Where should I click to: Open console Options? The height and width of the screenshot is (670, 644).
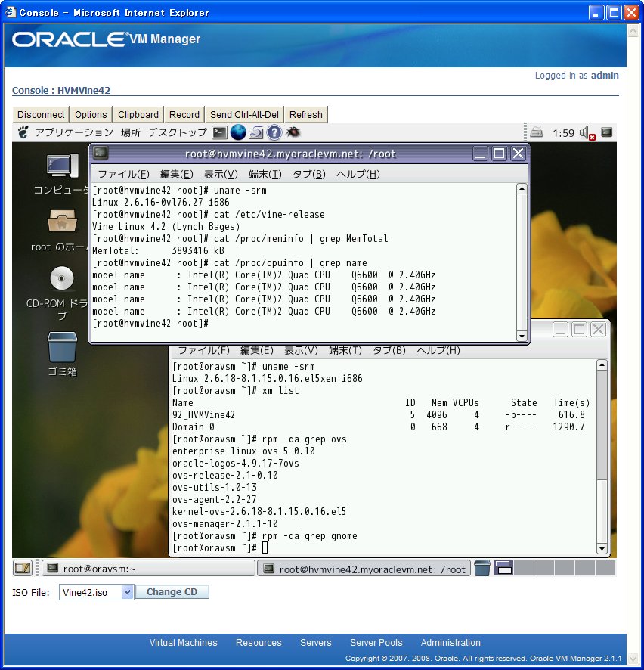[91, 114]
